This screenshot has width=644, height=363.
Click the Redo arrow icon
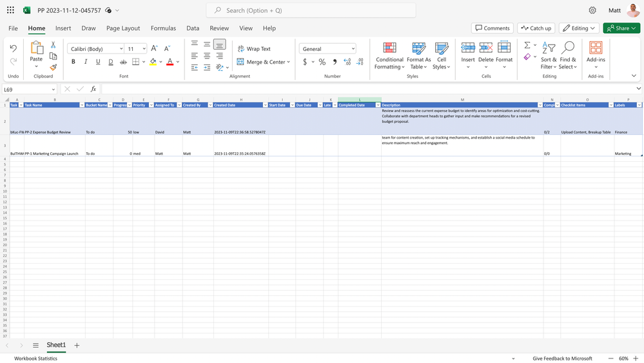[13, 62]
